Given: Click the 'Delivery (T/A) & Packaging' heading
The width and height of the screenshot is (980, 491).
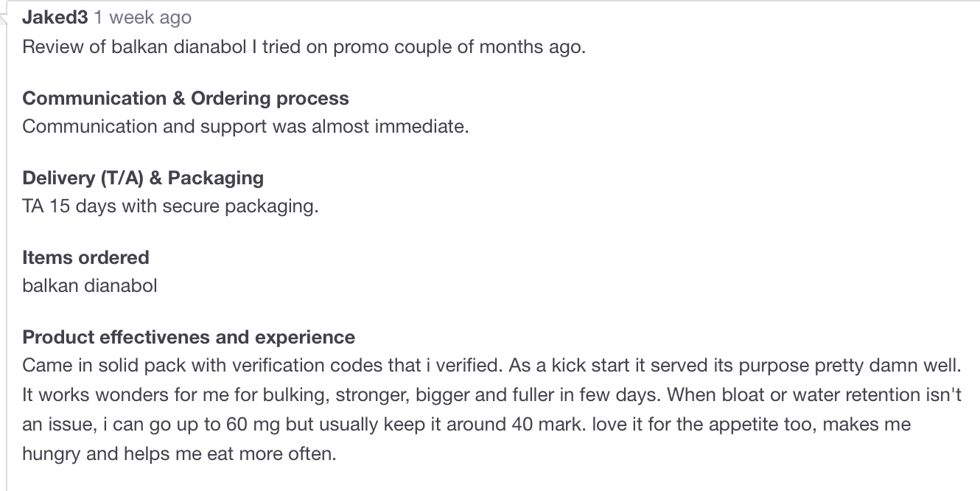Looking at the screenshot, I should 143,178.
